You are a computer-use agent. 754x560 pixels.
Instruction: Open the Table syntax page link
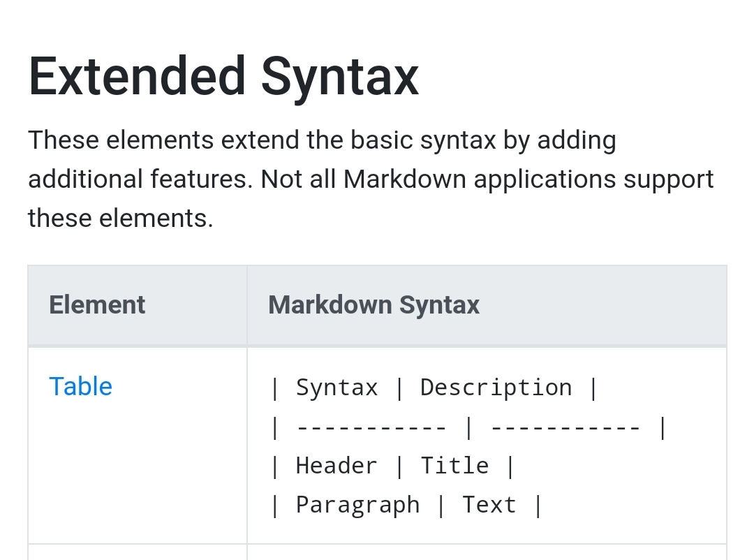[80, 386]
